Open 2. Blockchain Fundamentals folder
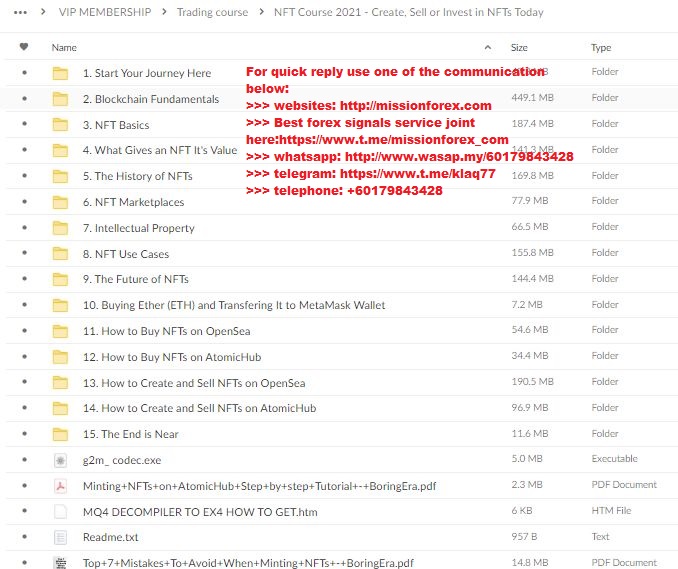 click(151, 99)
